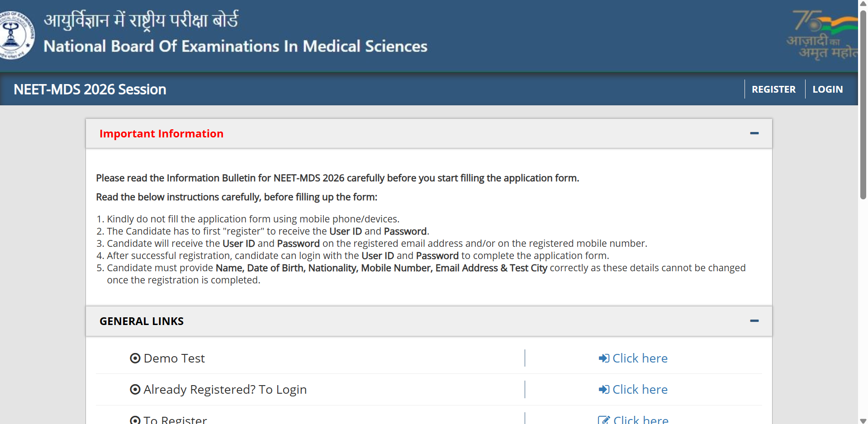Click the NBEMS emblem logo
This screenshot has height=424, width=868.
point(16,35)
